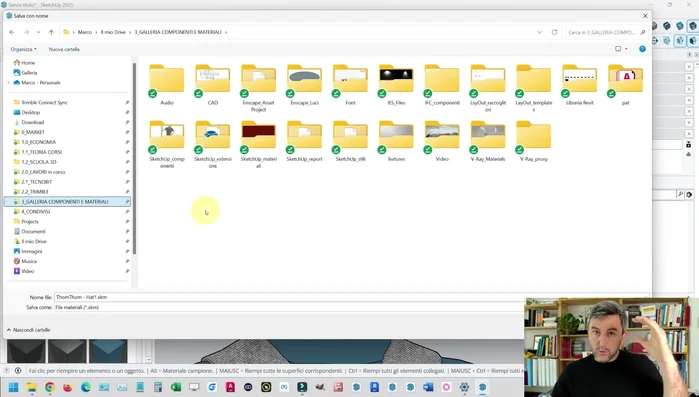The height and width of the screenshot is (397, 699).
Task: Click the Il mio Drive breadcrumb segment
Action: click(x=113, y=32)
